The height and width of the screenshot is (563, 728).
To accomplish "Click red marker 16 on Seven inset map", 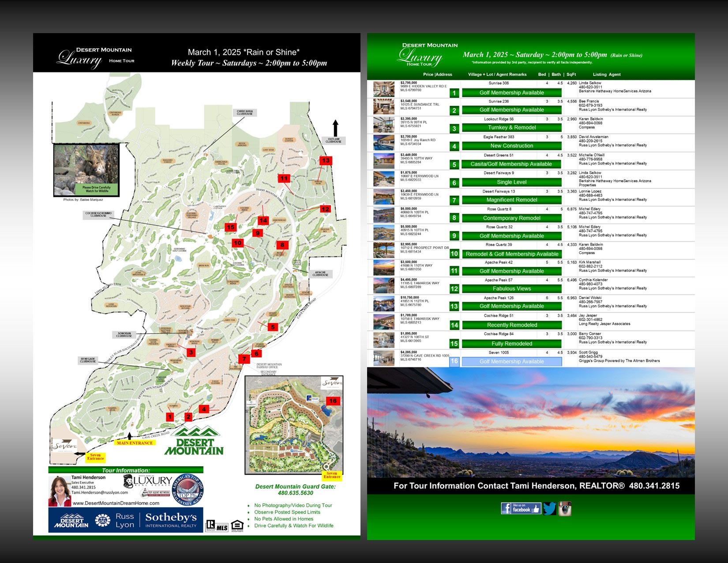I will coord(333,401).
